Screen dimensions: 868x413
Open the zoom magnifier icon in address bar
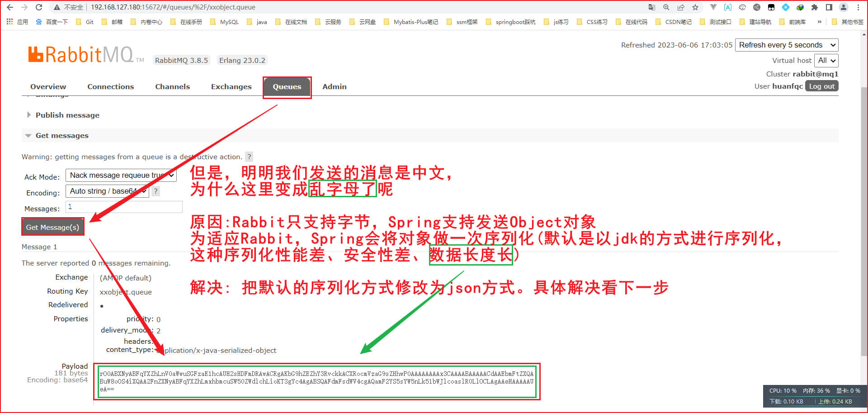(666, 7)
